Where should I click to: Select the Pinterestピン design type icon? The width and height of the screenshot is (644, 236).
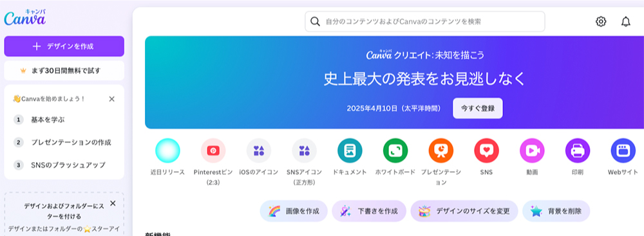tap(213, 150)
